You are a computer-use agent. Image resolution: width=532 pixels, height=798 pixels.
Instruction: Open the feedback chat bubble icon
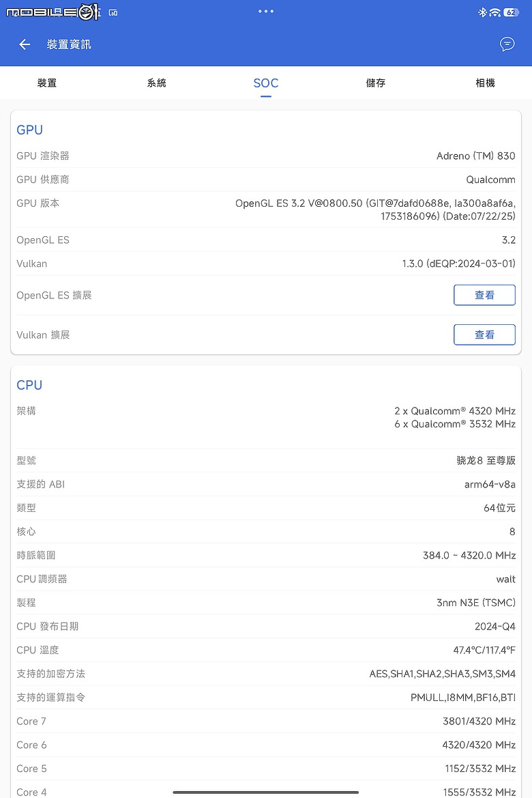coord(507,44)
